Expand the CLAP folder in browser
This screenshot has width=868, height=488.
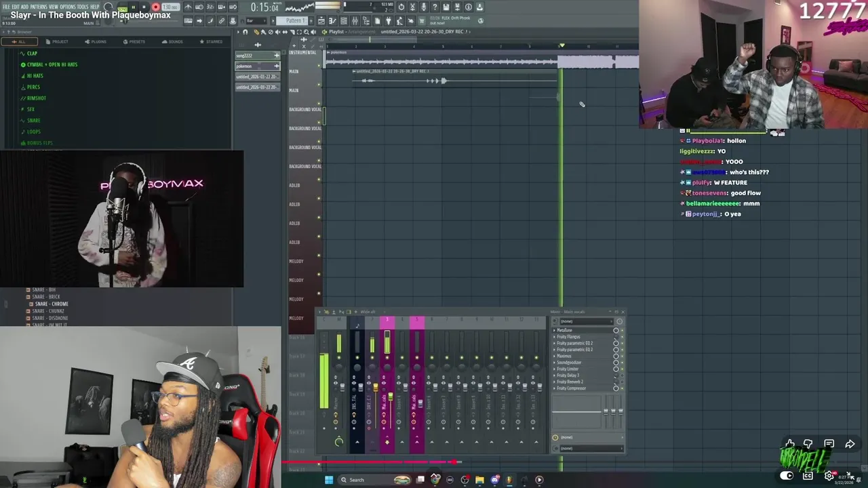tap(31, 54)
